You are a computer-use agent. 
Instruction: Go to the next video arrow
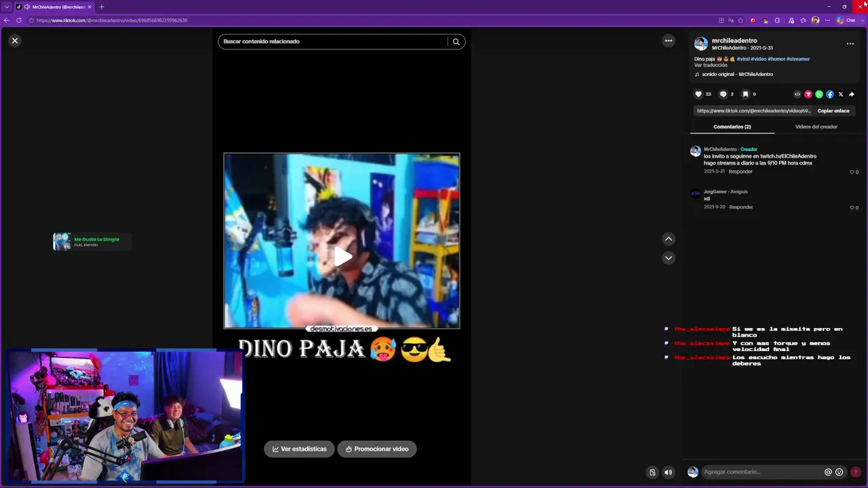click(x=669, y=258)
